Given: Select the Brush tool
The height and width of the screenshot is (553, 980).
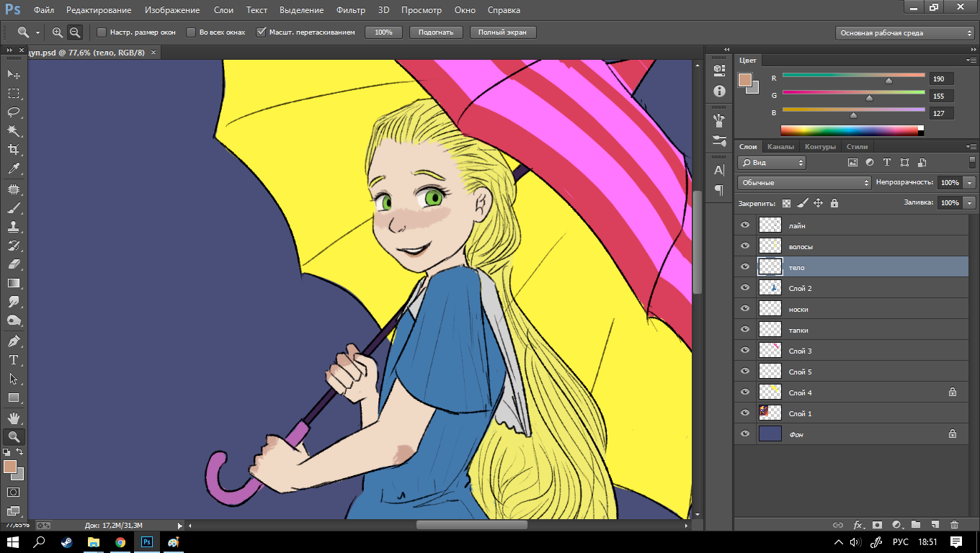Looking at the screenshot, I should pyautogui.click(x=14, y=208).
